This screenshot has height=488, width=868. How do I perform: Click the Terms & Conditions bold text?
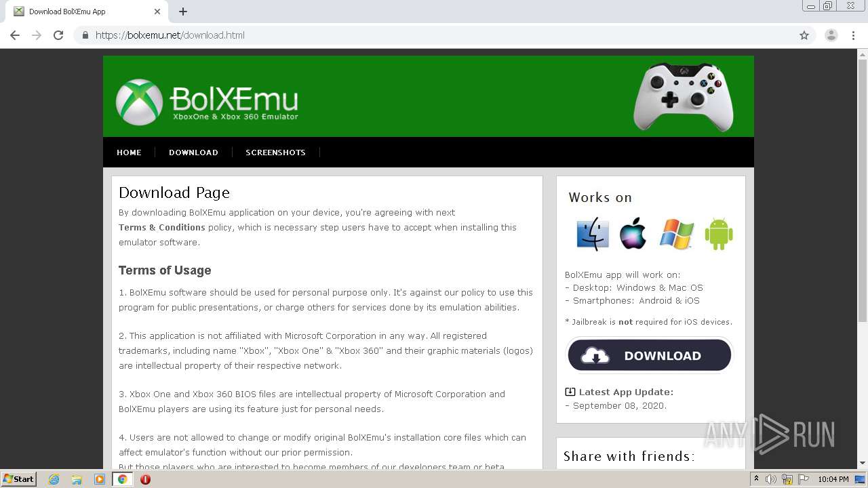click(x=161, y=227)
